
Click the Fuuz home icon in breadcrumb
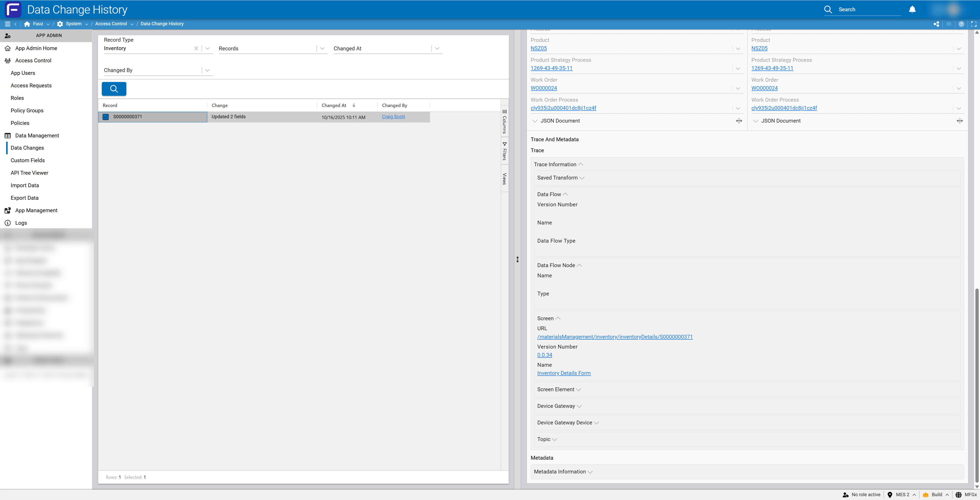27,24
